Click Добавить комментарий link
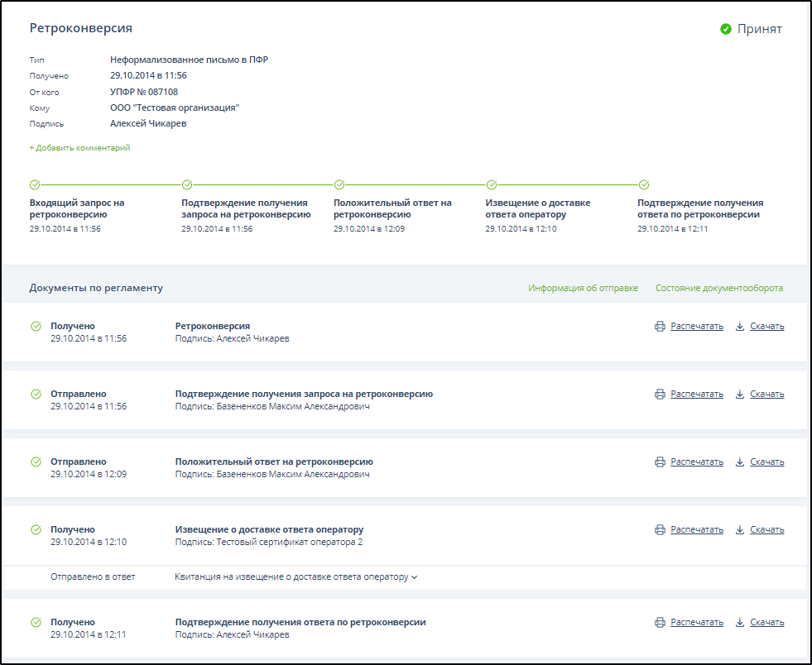This screenshot has height=665, width=812. 79,148
